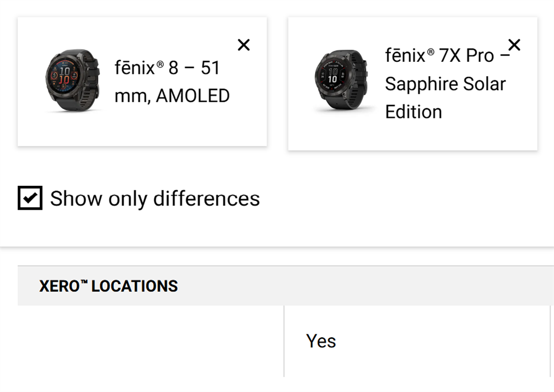Viewport: 554px width, 392px height.
Task: Open the "fēnix 7X Pro" product title line
Action: (x=440, y=56)
